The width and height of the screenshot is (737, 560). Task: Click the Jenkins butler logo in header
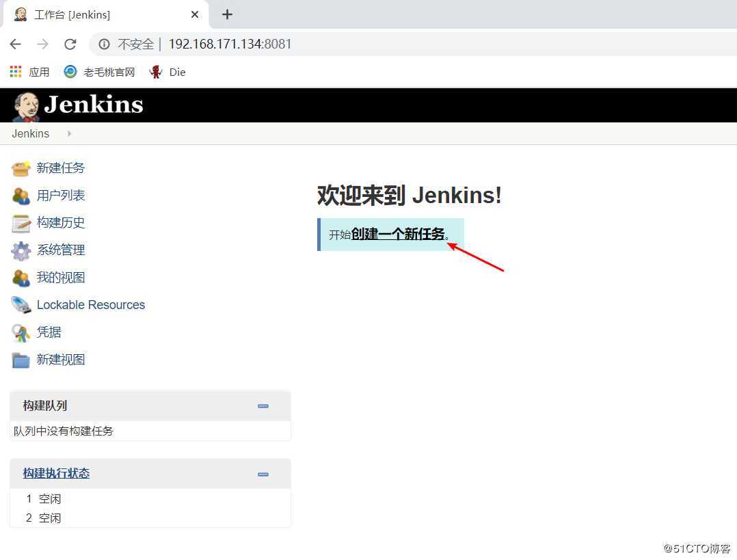point(26,106)
